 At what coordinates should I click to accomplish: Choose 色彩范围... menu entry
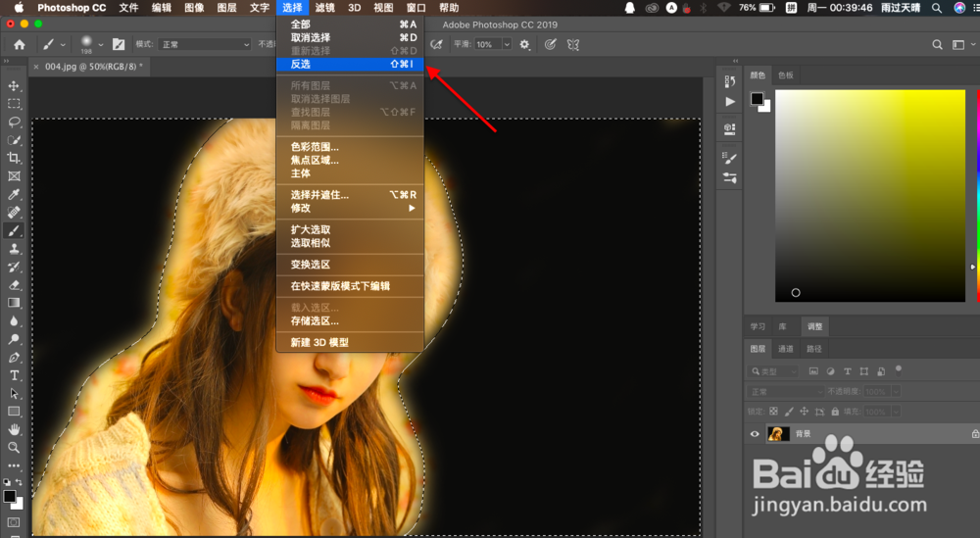click(x=350, y=147)
